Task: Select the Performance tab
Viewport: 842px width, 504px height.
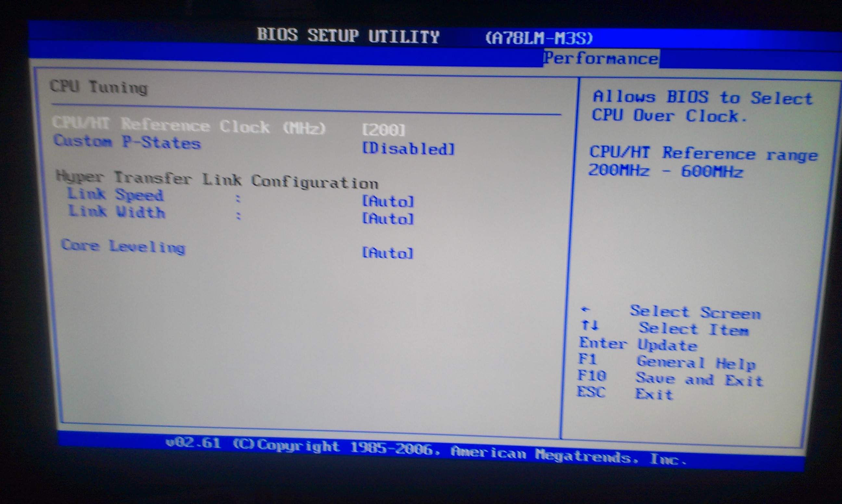Action: click(x=601, y=59)
